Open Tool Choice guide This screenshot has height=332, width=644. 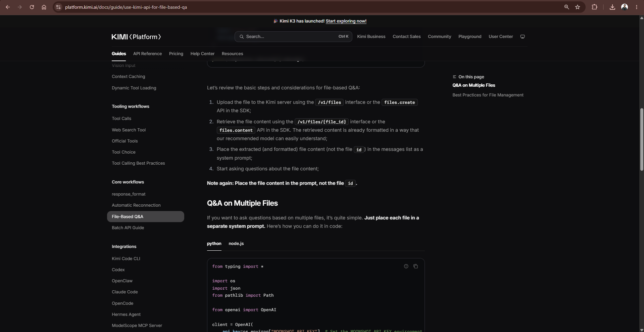(x=123, y=152)
